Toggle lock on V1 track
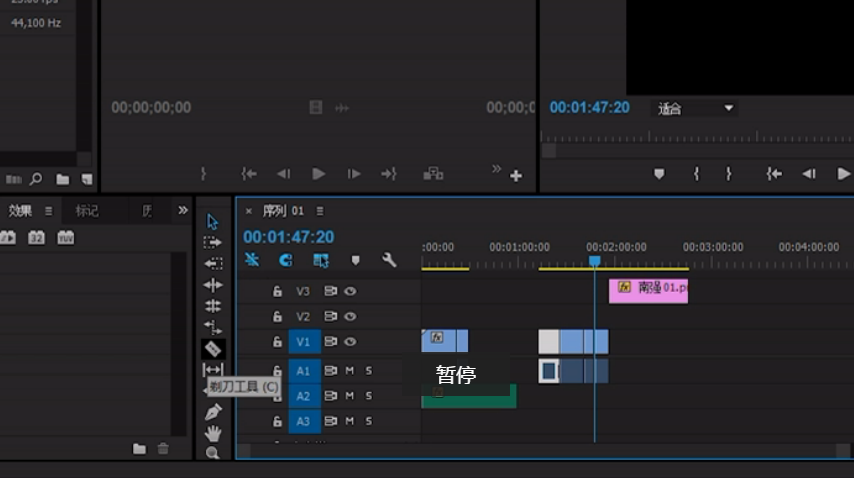854x478 pixels. (x=277, y=342)
